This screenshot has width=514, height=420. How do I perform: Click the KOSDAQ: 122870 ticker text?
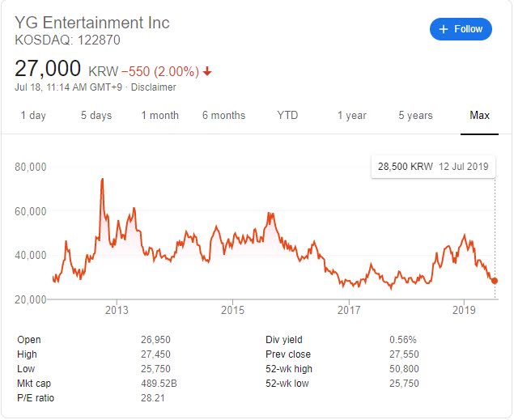coord(67,40)
